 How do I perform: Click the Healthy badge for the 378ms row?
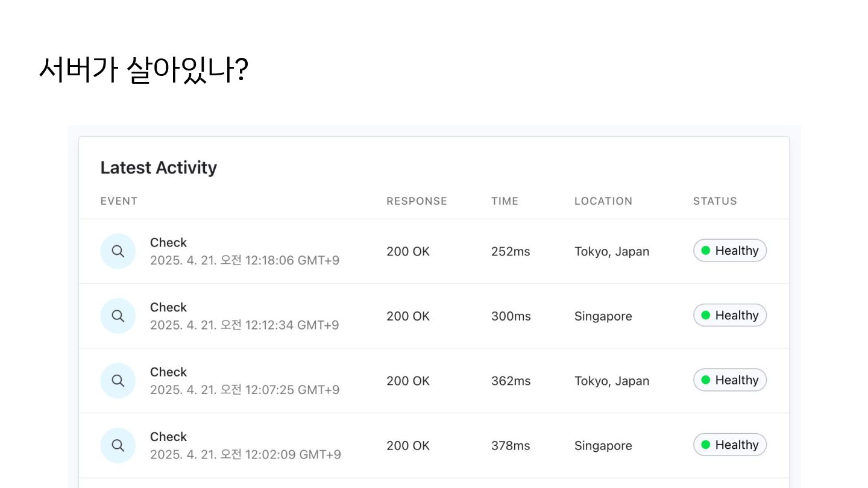[729, 445]
